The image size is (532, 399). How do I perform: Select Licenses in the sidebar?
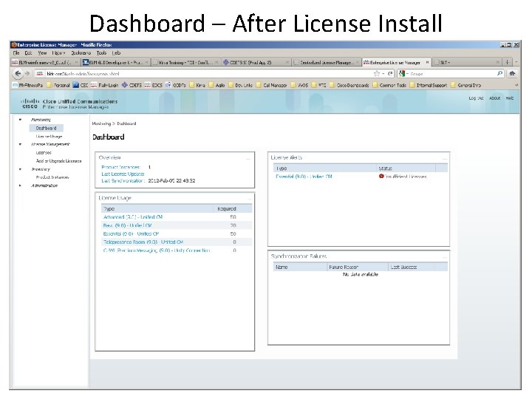[x=44, y=153]
